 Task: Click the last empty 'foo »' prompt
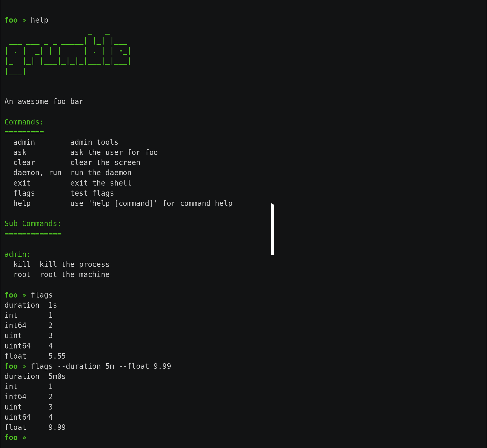(x=15, y=437)
